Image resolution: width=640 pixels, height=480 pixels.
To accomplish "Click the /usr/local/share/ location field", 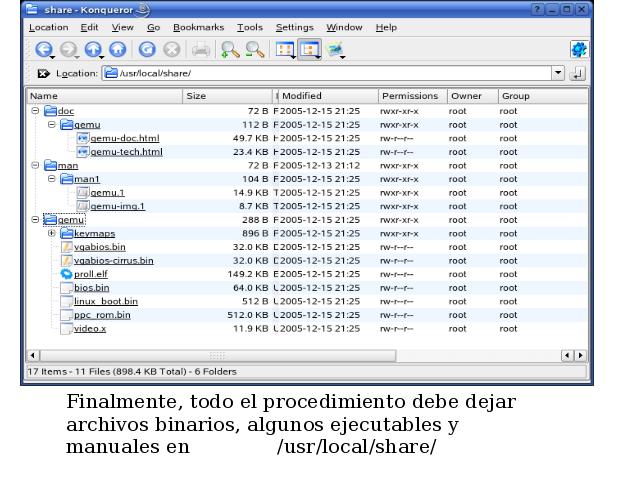I will click(327, 73).
